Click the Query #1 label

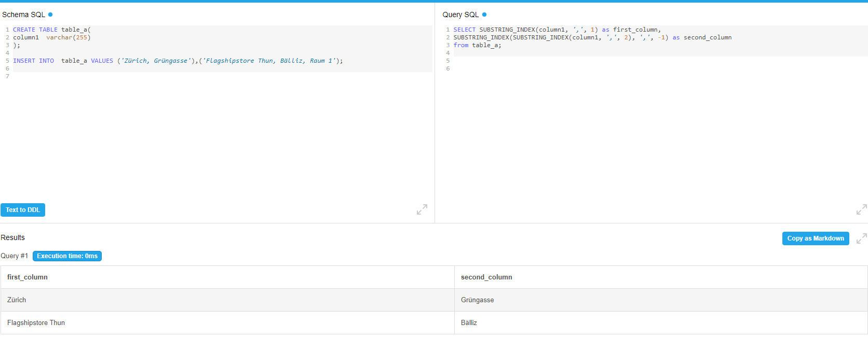coord(15,256)
